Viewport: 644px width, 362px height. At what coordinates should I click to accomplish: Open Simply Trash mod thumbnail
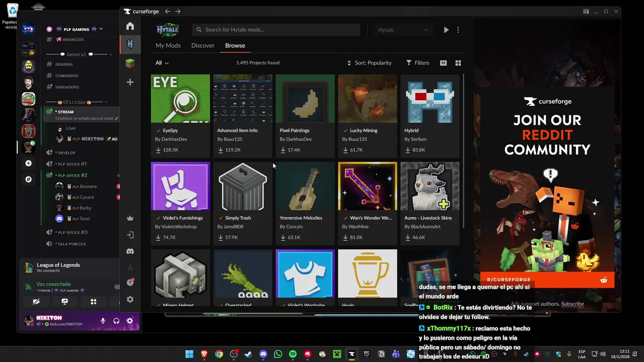click(243, 186)
